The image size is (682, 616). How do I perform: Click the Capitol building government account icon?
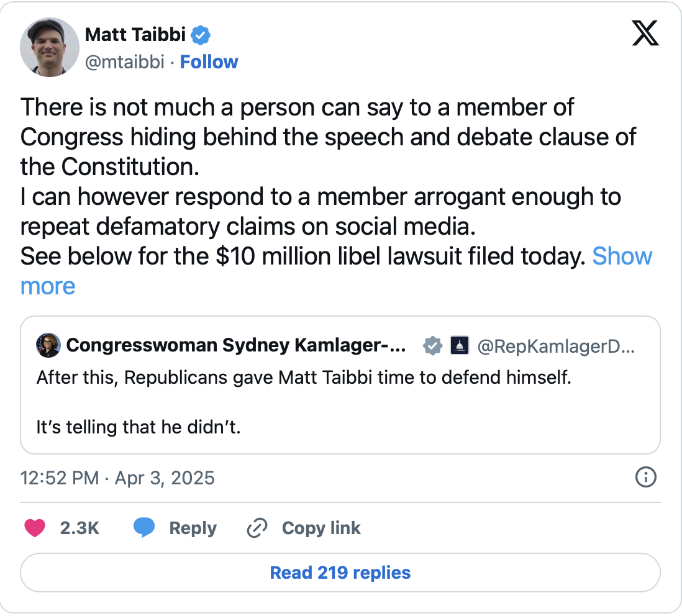[x=459, y=346]
